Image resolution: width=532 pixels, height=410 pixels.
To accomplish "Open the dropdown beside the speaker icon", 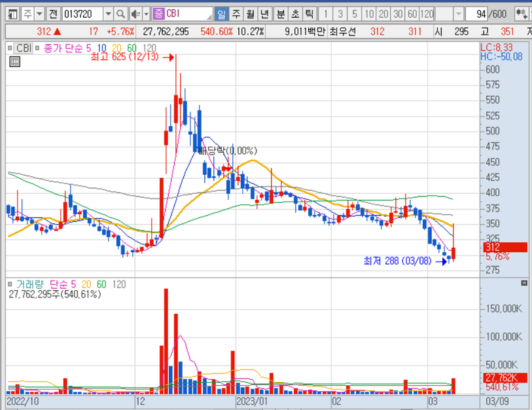I will pos(146,14).
